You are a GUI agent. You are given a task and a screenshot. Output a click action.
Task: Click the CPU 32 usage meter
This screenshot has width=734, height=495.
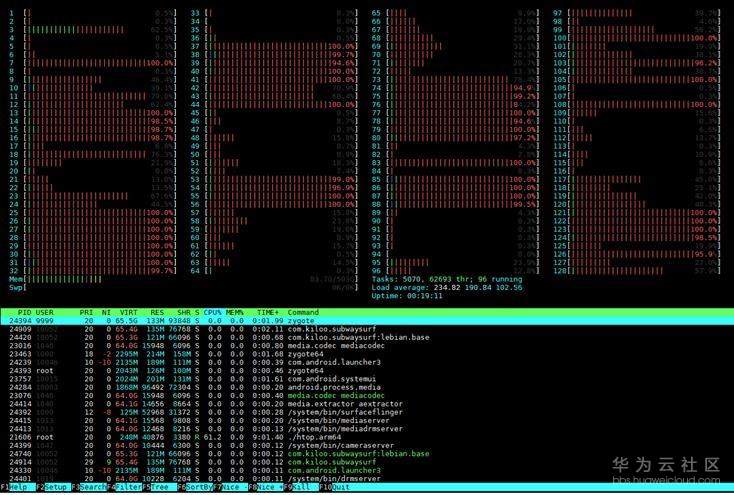(93, 271)
